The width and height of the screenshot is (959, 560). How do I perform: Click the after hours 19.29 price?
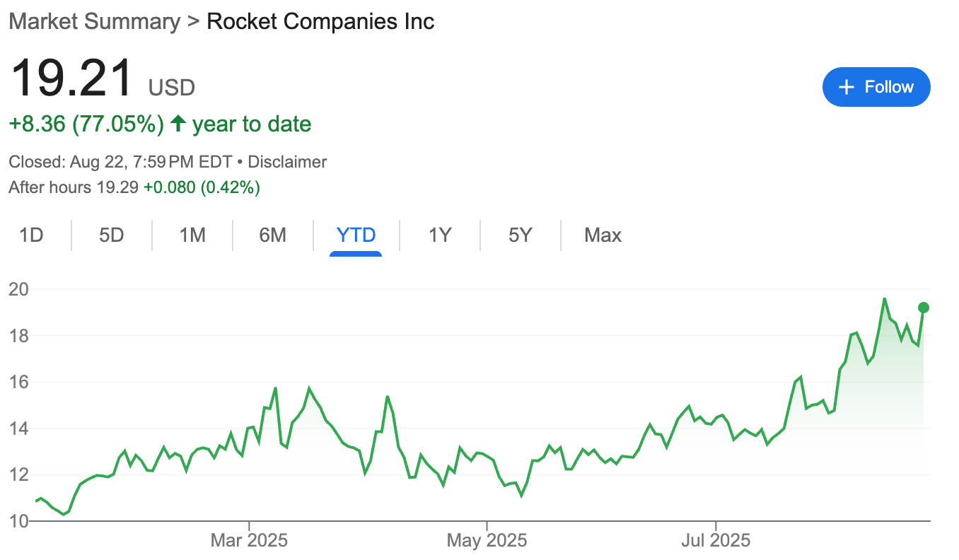pyautogui.click(x=118, y=187)
